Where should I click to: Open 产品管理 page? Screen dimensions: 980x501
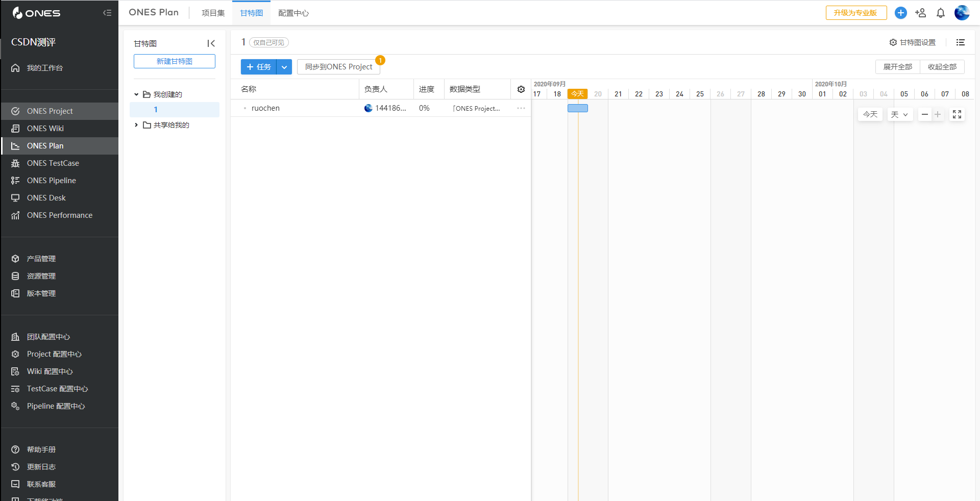(x=59, y=259)
